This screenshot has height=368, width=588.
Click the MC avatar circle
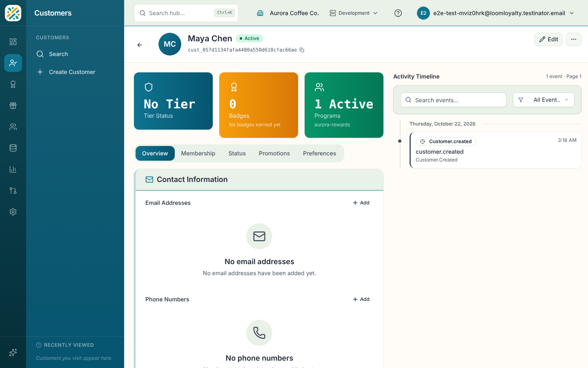pos(170,44)
